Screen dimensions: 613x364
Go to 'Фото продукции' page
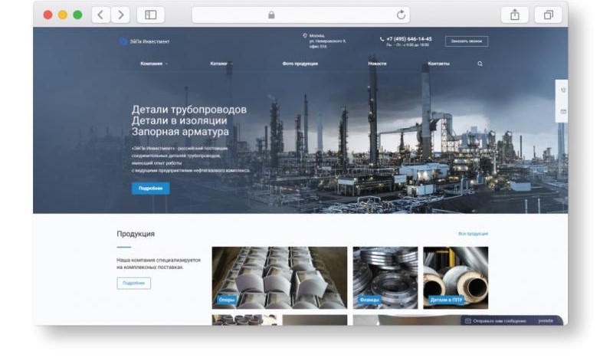[x=300, y=64]
